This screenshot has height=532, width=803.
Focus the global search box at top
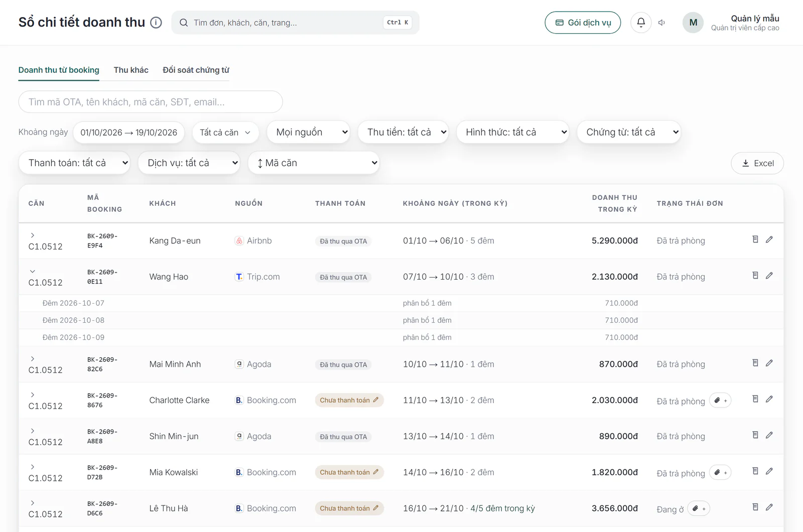coord(295,23)
